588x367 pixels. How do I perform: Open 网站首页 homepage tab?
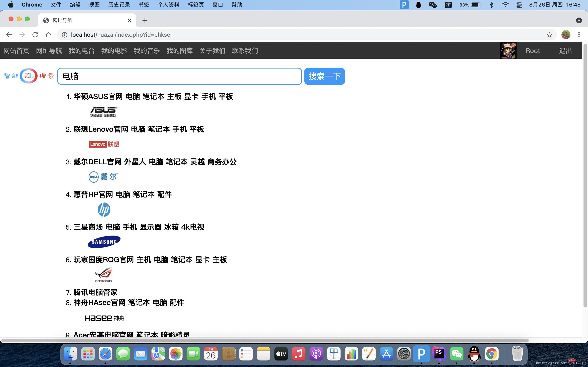17,51
